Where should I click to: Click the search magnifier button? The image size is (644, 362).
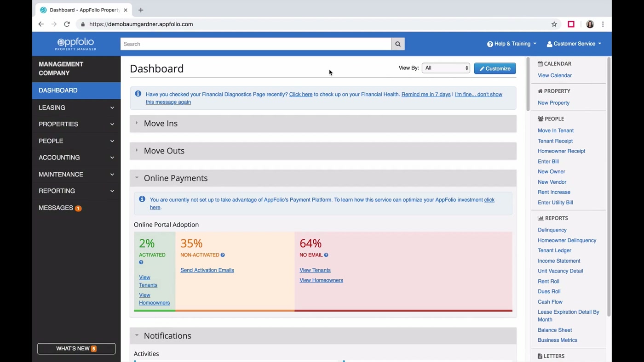click(398, 44)
